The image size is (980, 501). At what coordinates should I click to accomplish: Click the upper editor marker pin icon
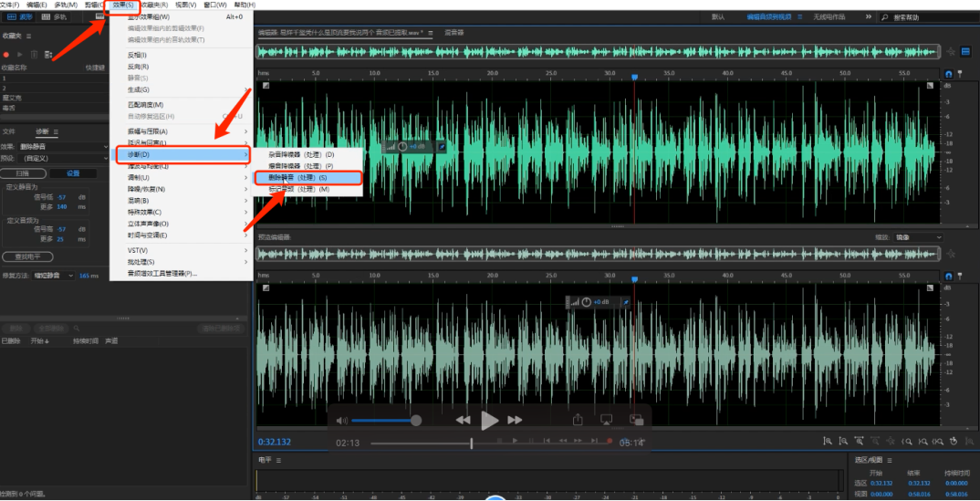click(x=960, y=74)
